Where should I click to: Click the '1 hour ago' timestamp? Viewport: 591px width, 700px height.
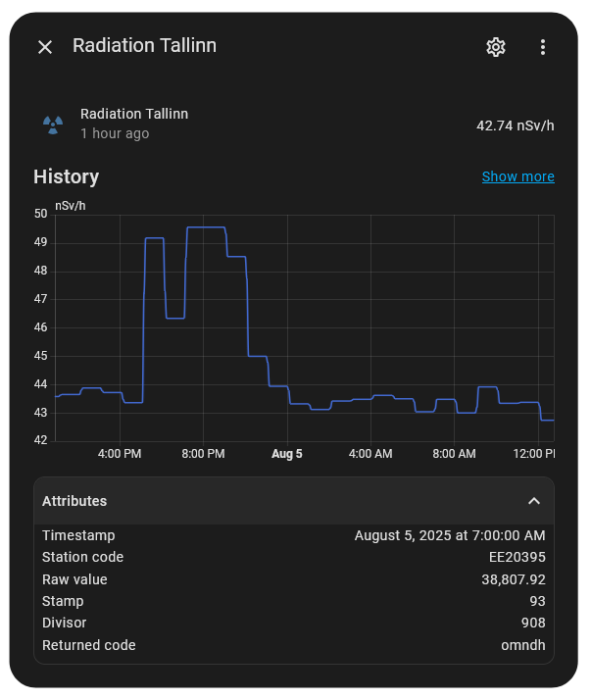tap(115, 133)
